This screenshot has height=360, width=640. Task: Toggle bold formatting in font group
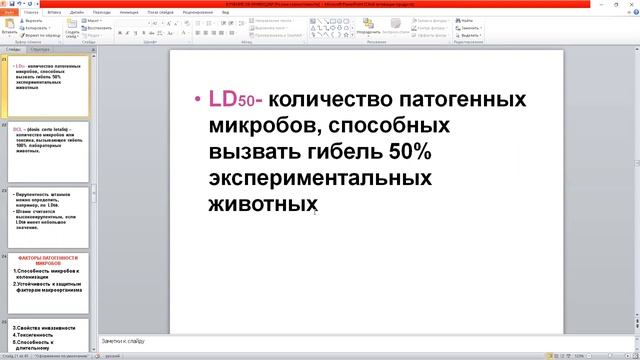pos(120,33)
